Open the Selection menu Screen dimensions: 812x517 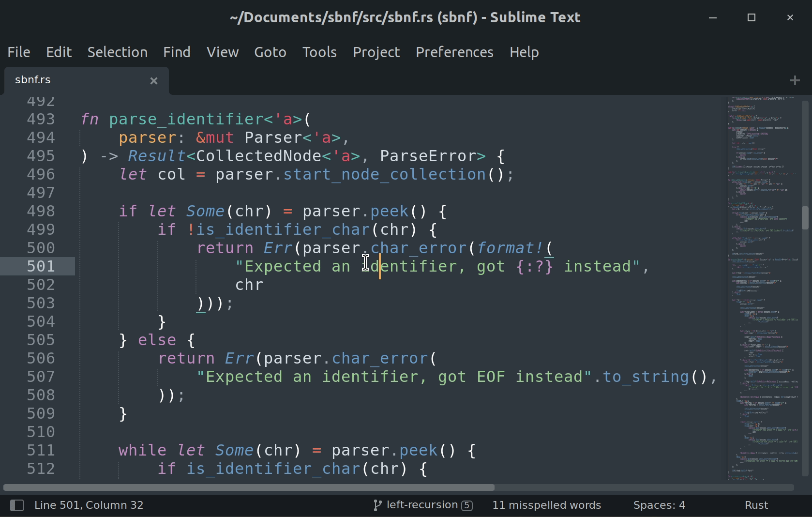[x=117, y=52]
